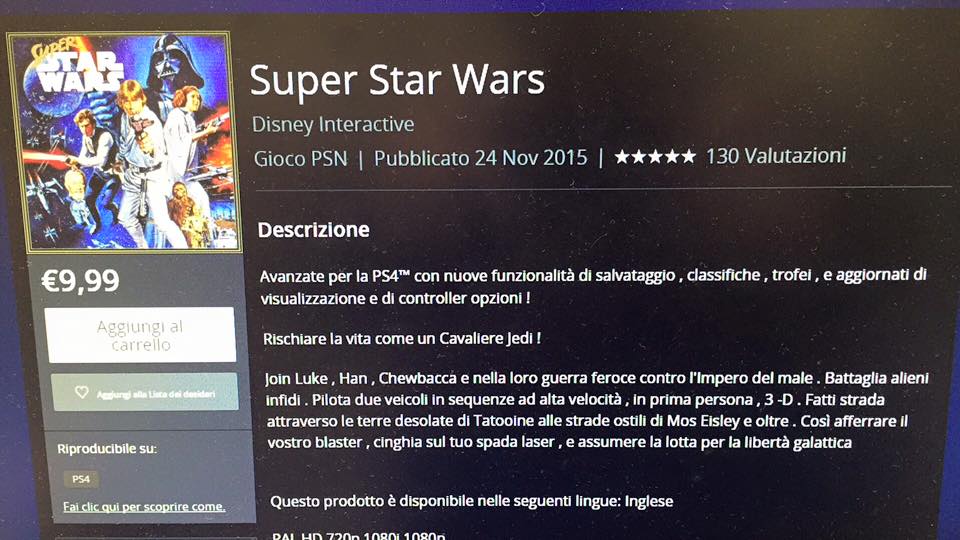Click the heart icon on the wishlist button
Screen dimensions: 960x540
coord(81,392)
